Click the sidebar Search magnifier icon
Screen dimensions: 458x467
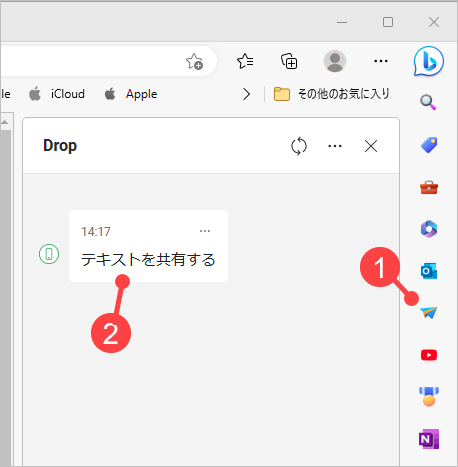point(428,102)
